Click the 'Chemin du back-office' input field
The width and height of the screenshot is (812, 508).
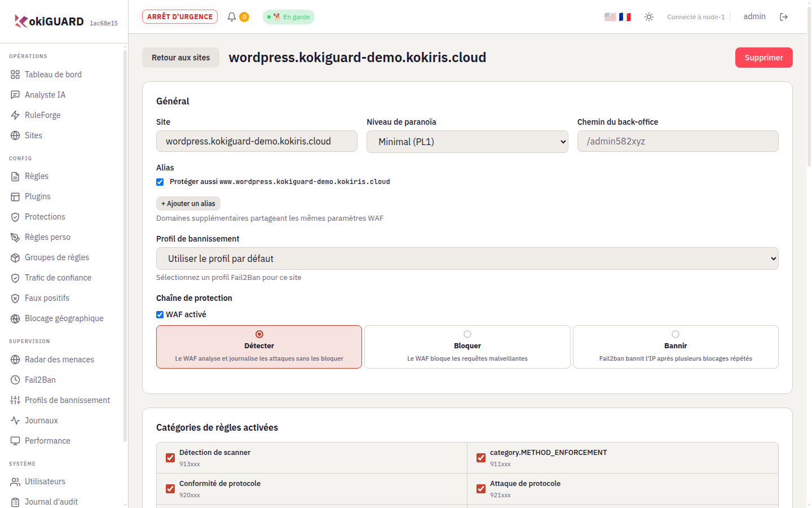pyautogui.click(x=678, y=141)
